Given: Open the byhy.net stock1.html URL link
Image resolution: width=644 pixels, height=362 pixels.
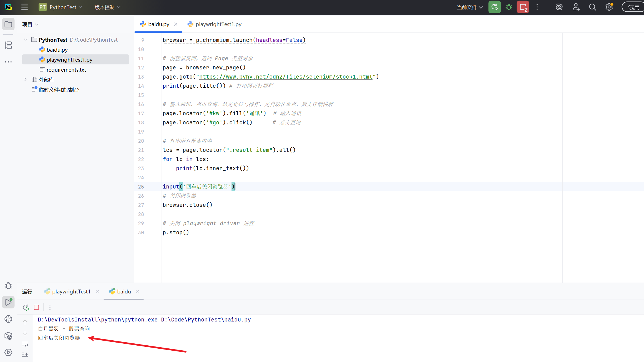Looking at the screenshot, I should 286,77.
